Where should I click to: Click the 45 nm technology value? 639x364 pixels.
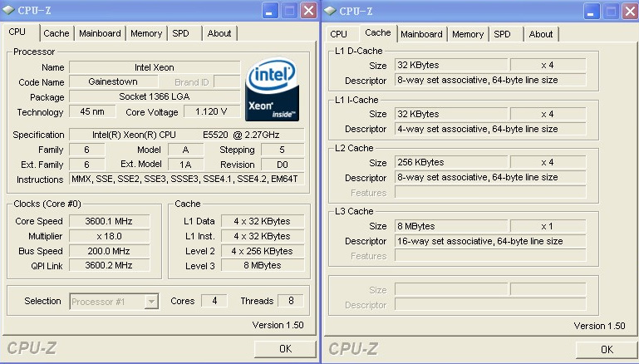[x=92, y=111]
